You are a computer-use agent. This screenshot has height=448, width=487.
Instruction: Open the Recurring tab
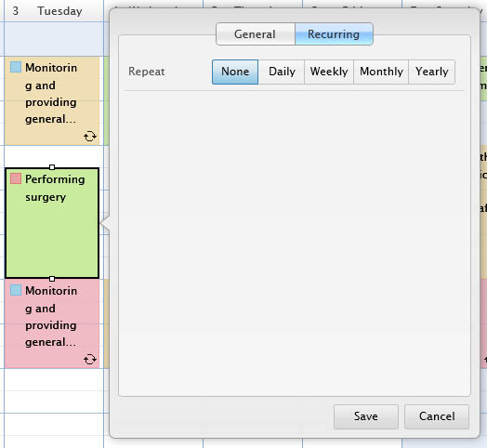pyautogui.click(x=334, y=33)
